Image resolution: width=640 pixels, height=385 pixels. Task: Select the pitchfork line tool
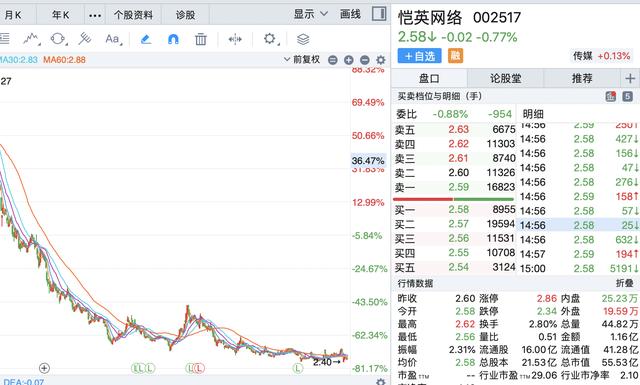coord(84,39)
